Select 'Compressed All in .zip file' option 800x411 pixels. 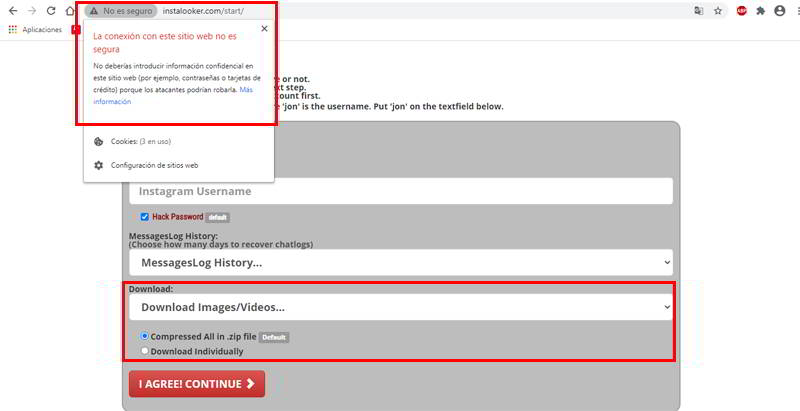145,336
